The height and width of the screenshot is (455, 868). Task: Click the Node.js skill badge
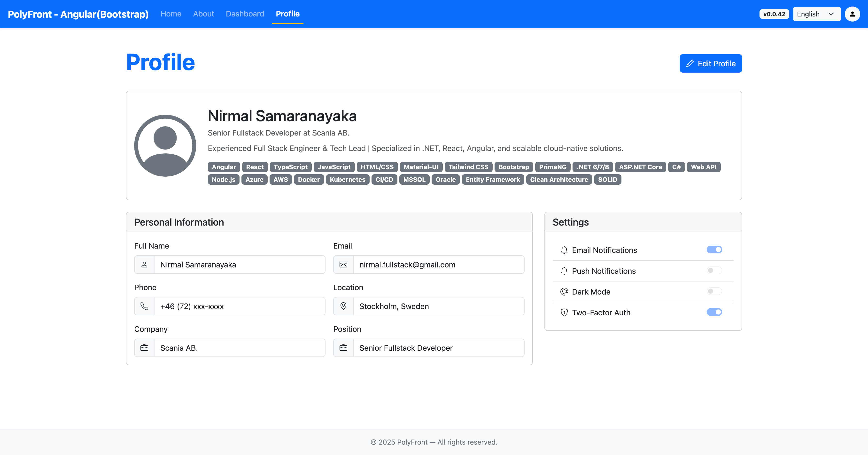tap(223, 179)
